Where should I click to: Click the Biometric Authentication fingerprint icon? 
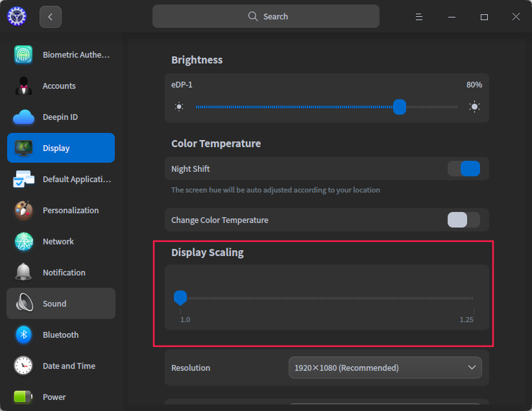click(24, 54)
